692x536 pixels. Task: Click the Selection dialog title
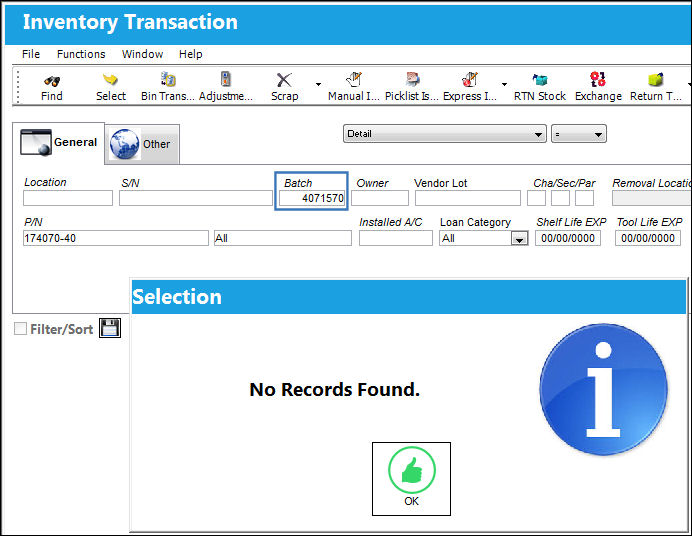coord(177,297)
